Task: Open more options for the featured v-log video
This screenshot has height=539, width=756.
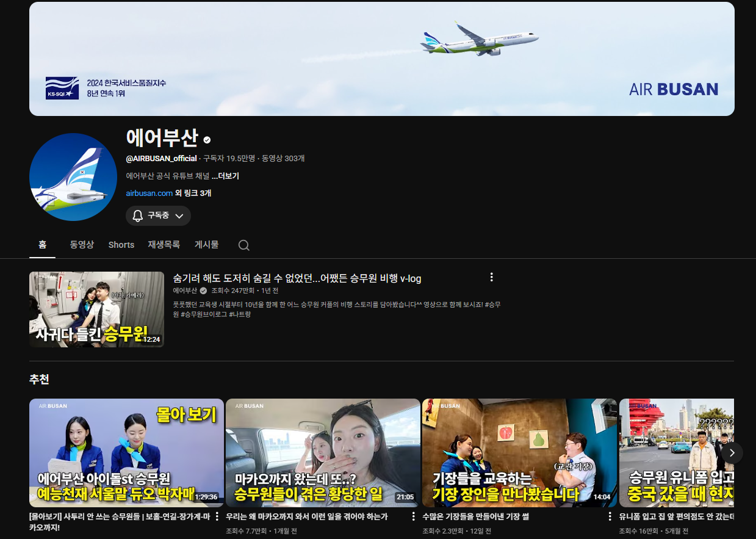Action: click(491, 277)
